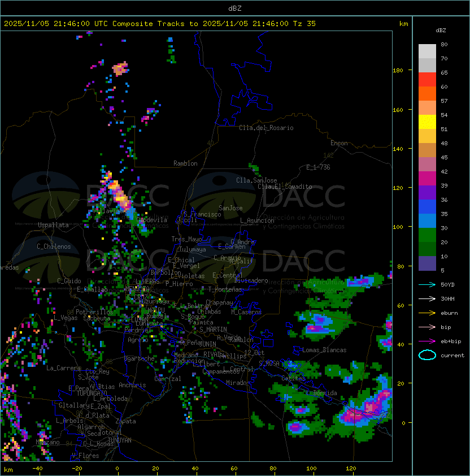Viewport: 470px width, 476px height.
Task: Pick the purple swatch below 39 dBZ
Action: (x=427, y=192)
